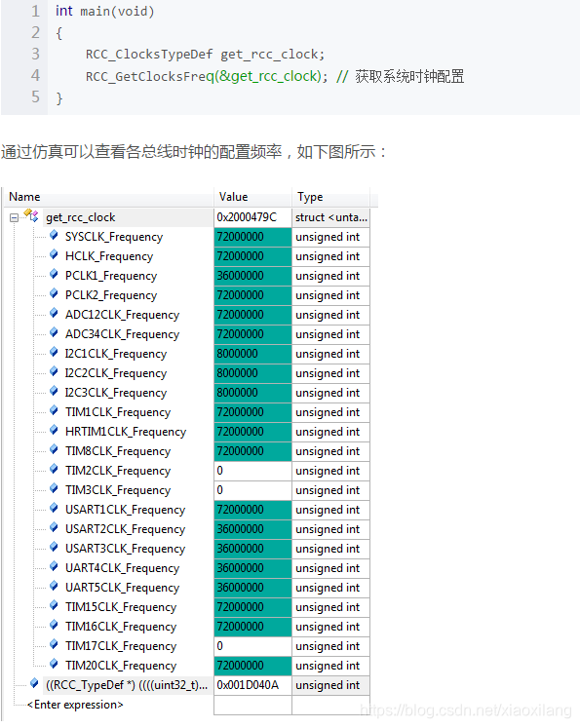Click the struct <unta... type cell
Image resolution: width=580 pixels, height=728 pixels.
pyautogui.click(x=330, y=217)
